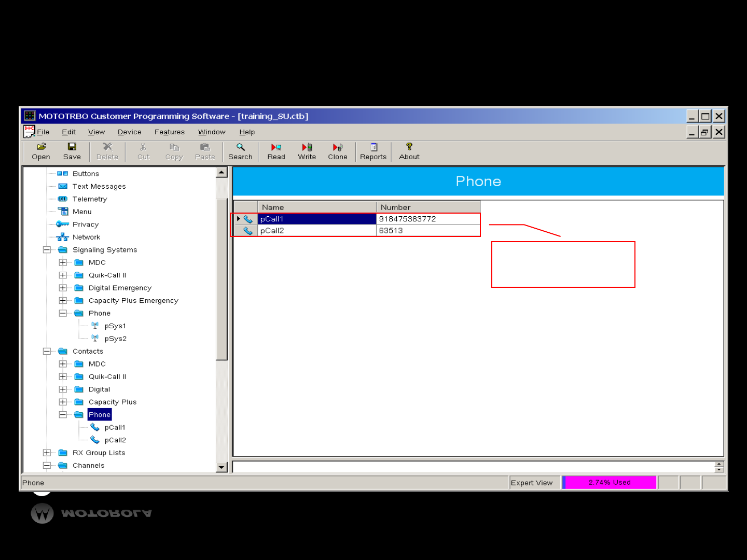Click the handset icon in the pCall1 table row
Screen dimensions: 747x560
pyautogui.click(x=248, y=219)
